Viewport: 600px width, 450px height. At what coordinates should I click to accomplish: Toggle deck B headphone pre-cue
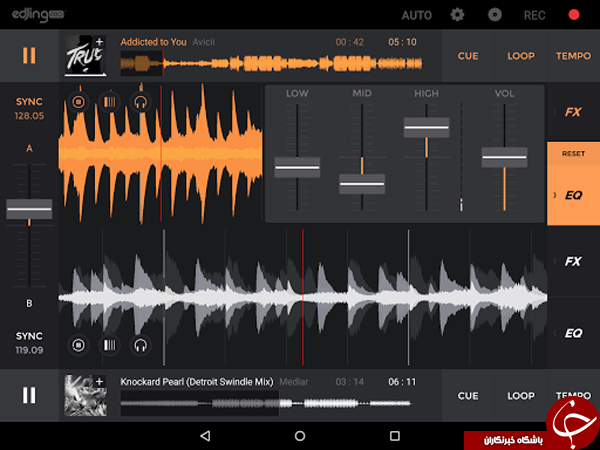(x=140, y=345)
